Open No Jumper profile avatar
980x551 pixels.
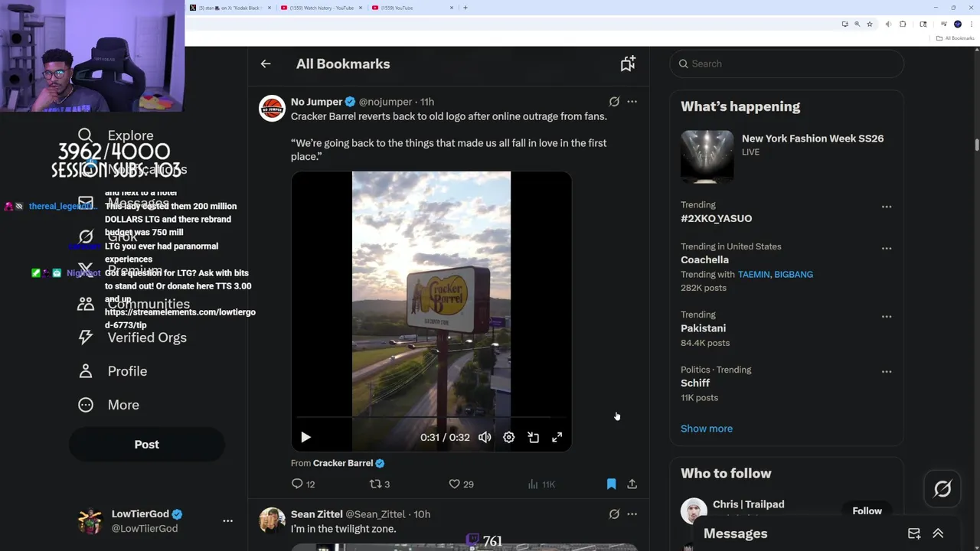point(272,109)
